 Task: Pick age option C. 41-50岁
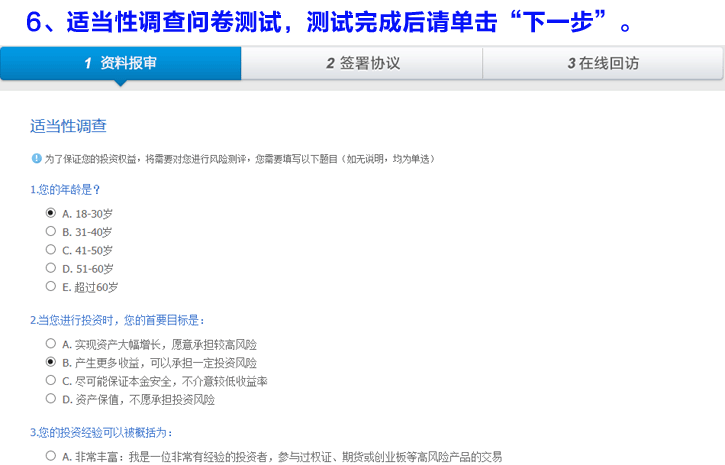click(x=51, y=250)
